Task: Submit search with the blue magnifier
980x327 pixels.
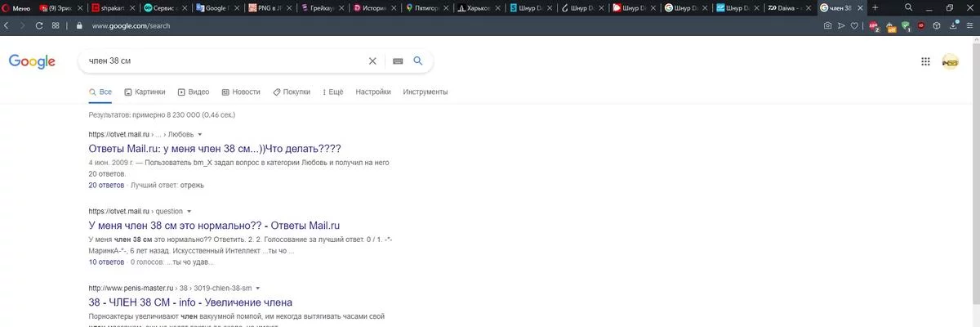Action: point(418,60)
